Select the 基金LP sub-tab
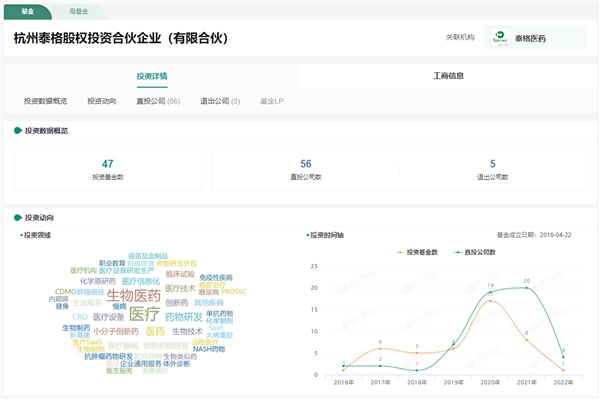The height and width of the screenshot is (400, 600). [272, 101]
